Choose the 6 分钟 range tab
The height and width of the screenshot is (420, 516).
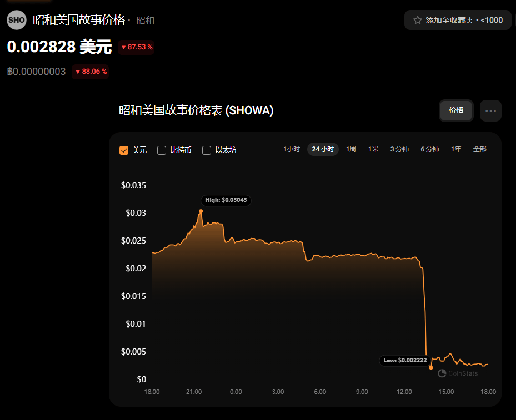click(x=429, y=149)
